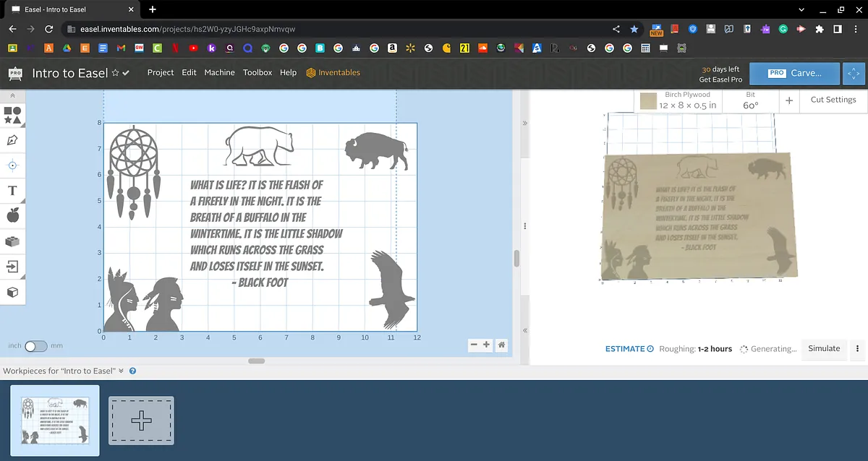This screenshot has height=461, width=868.
Task: Click the home reset view button
Action: [x=501, y=345]
